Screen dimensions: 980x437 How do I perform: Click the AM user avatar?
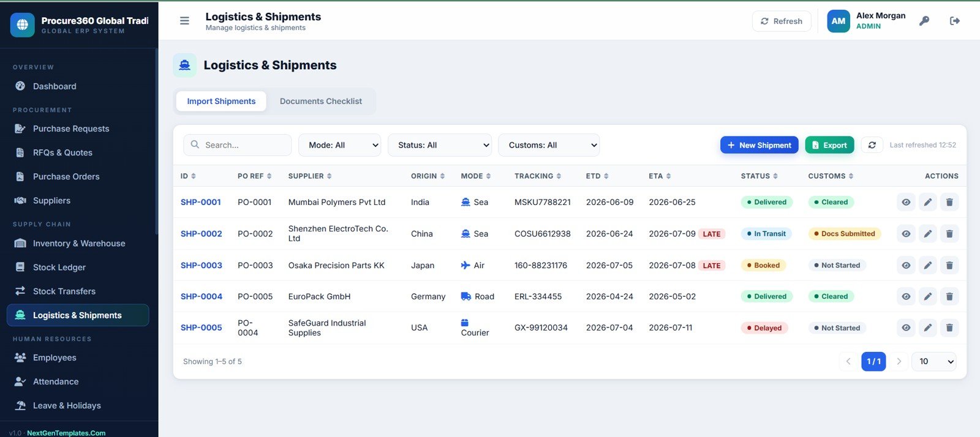[x=839, y=21]
